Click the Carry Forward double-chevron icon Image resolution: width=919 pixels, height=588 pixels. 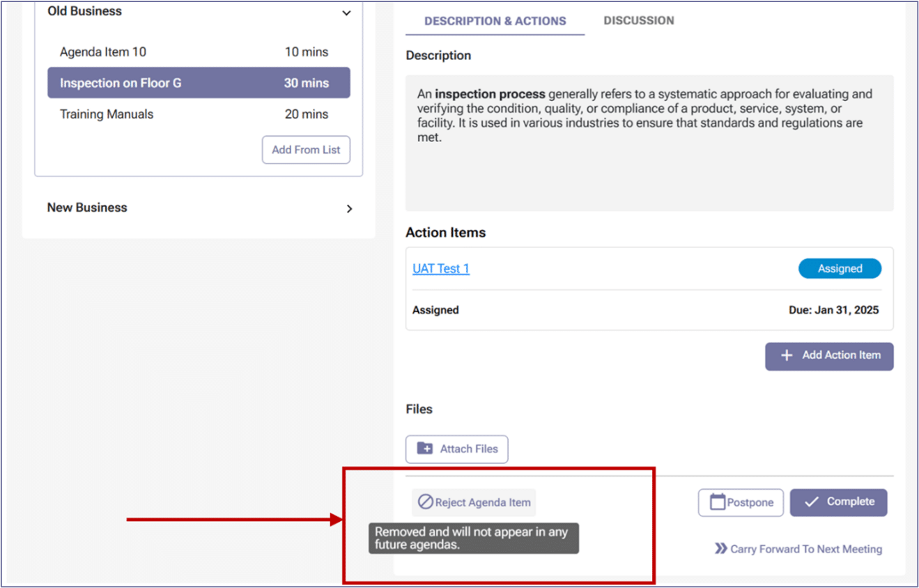coord(721,549)
